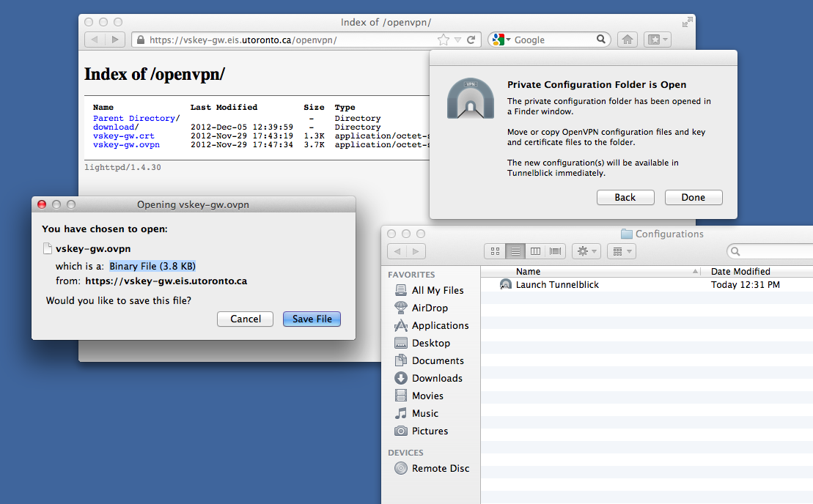Go forward in Finder window
813x504 pixels.
pos(416,251)
